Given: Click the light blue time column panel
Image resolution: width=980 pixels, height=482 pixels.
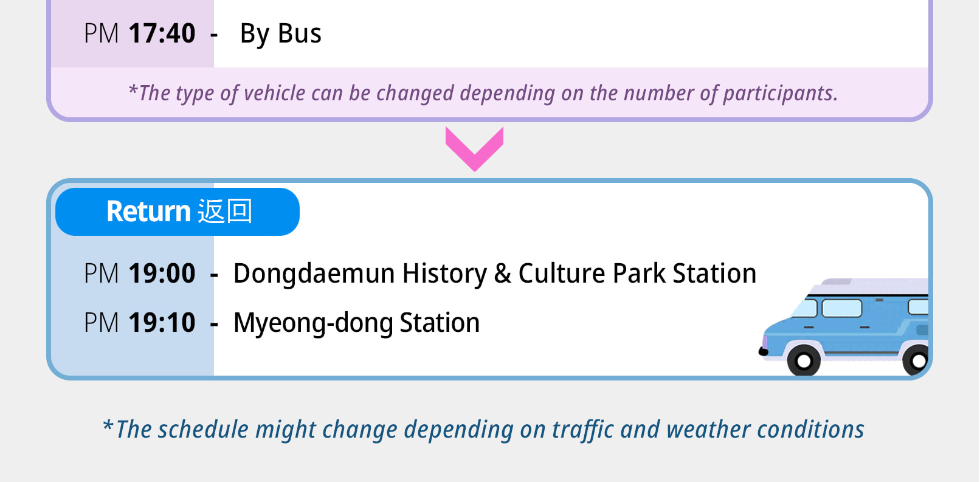Looking at the screenshot, I should 133,304.
